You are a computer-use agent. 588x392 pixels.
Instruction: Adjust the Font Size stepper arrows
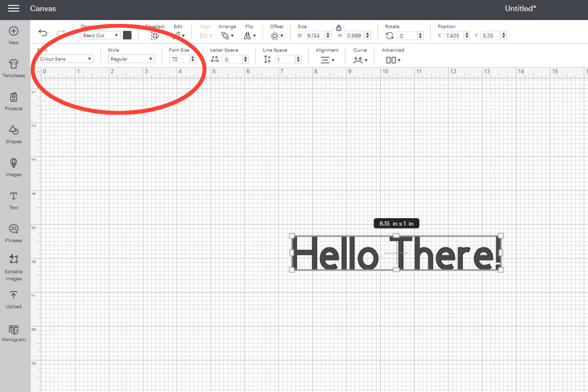pyautogui.click(x=193, y=59)
